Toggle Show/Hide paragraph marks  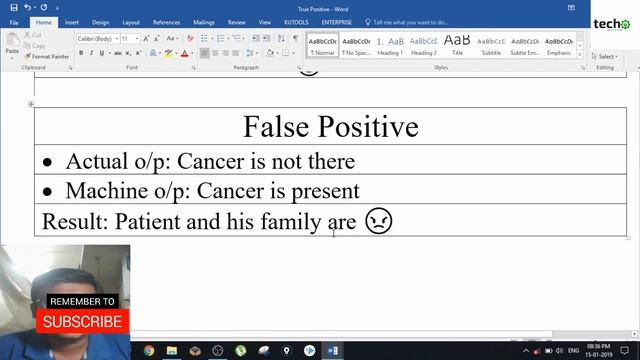295,38
